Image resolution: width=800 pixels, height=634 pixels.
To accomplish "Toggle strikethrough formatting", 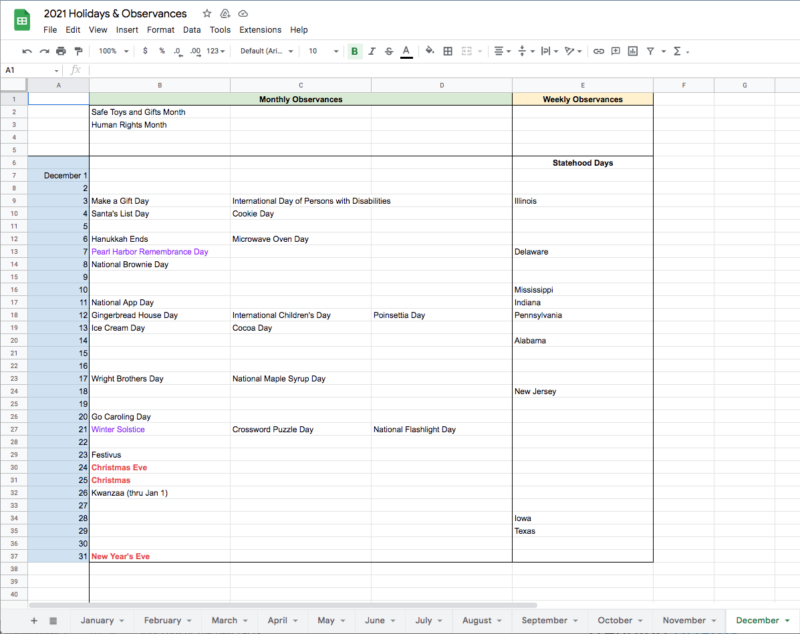I will click(388, 51).
